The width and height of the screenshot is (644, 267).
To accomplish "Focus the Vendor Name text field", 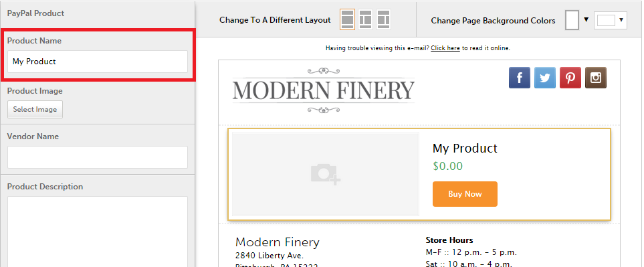I will coord(98,157).
